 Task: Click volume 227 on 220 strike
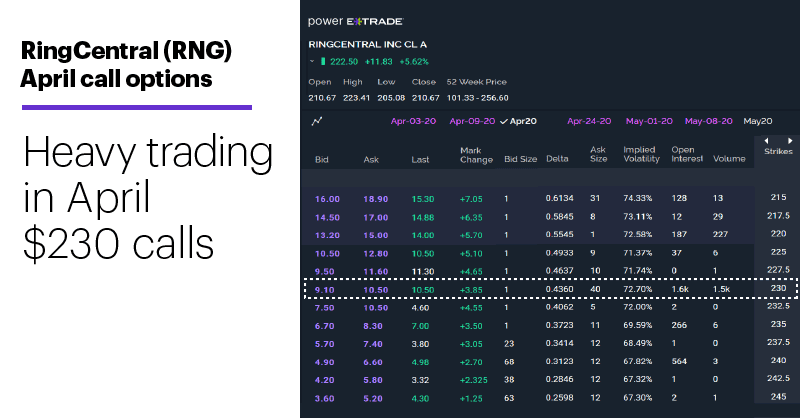coord(720,234)
